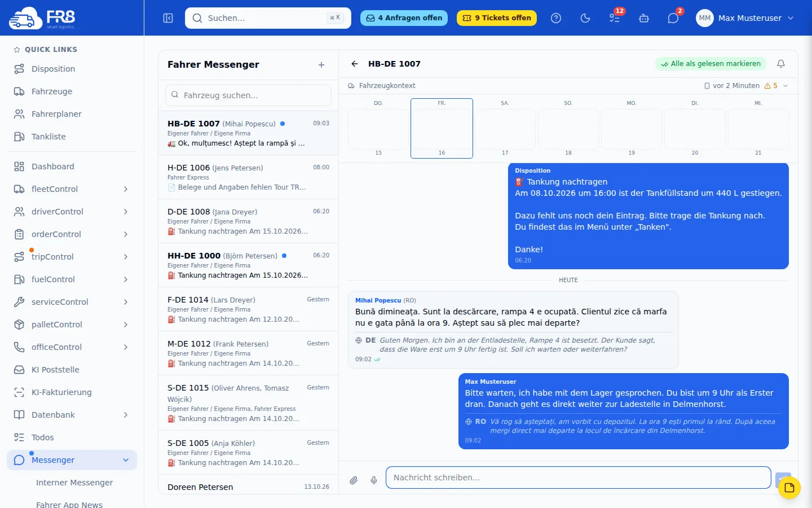Open the Todos sidebar item
The image size is (812, 508).
click(x=72, y=437)
